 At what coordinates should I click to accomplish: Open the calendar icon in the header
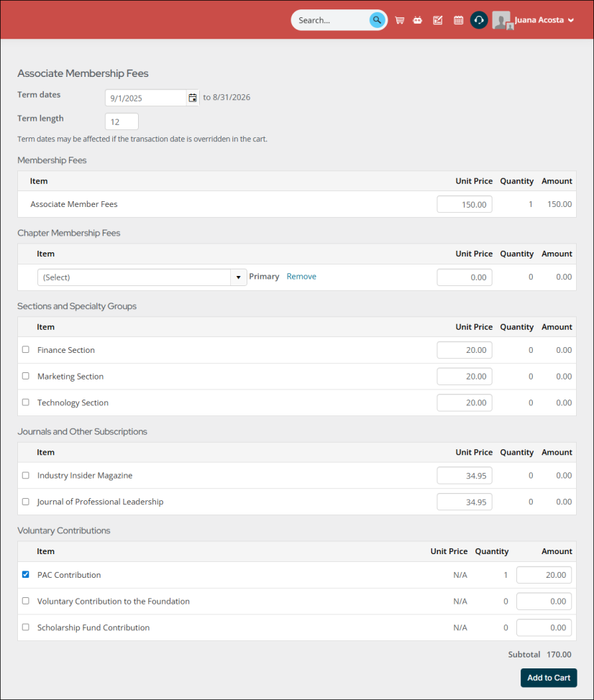pyautogui.click(x=459, y=20)
